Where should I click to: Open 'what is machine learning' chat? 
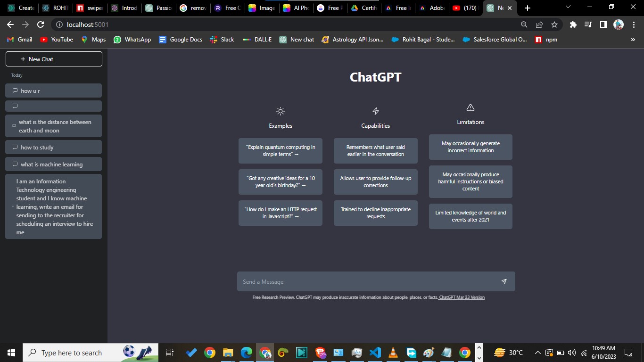pyautogui.click(x=53, y=164)
